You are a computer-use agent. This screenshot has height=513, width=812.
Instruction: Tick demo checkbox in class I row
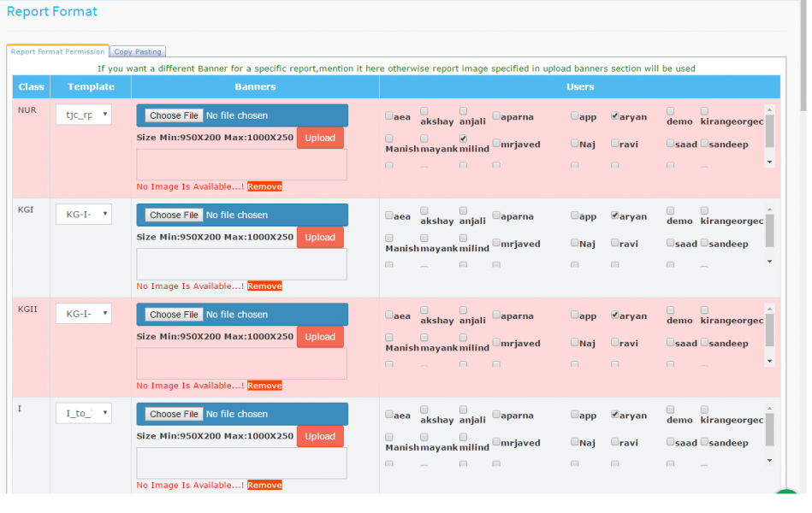[671, 410]
